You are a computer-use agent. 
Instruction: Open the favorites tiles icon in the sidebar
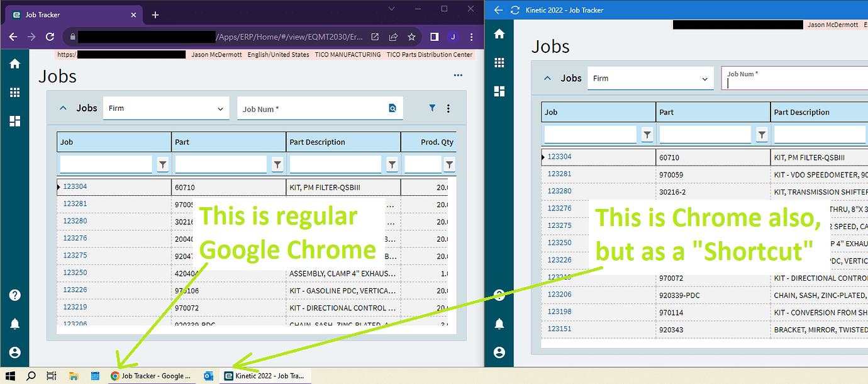[x=15, y=121]
